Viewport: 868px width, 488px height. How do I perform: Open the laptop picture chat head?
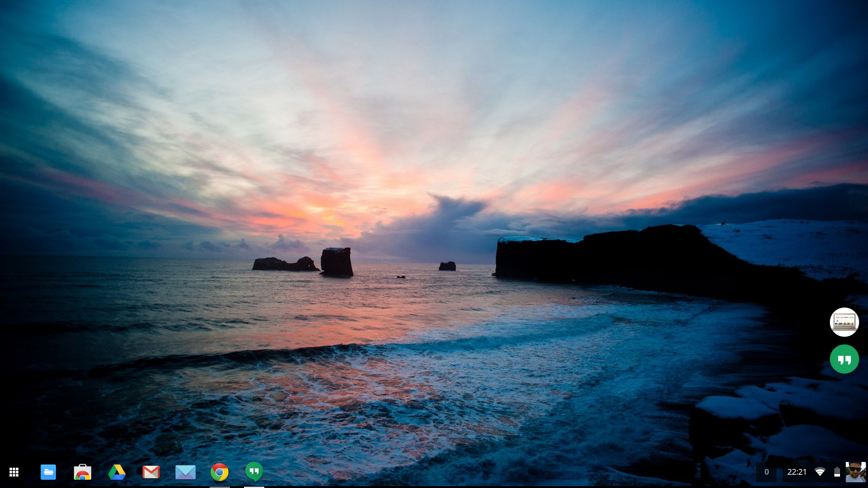tap(844, 322)
